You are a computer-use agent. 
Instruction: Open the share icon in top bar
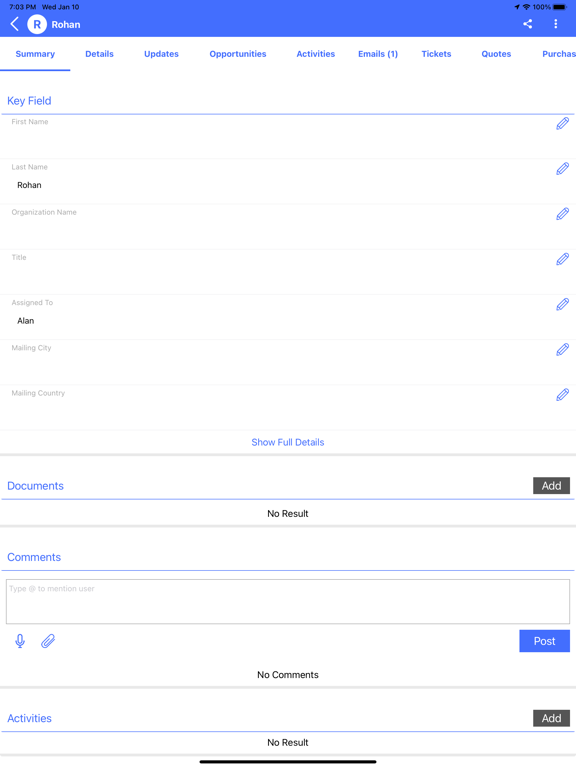(528, 24)
